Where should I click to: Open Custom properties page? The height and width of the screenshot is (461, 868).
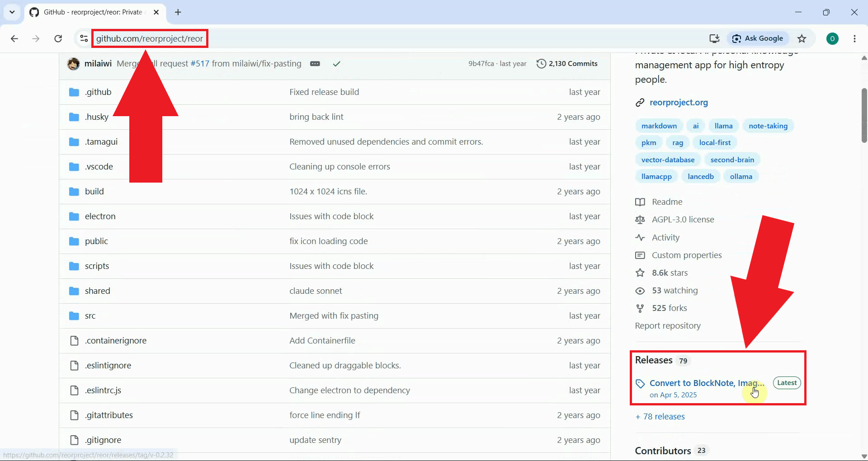tap(679, 255)
